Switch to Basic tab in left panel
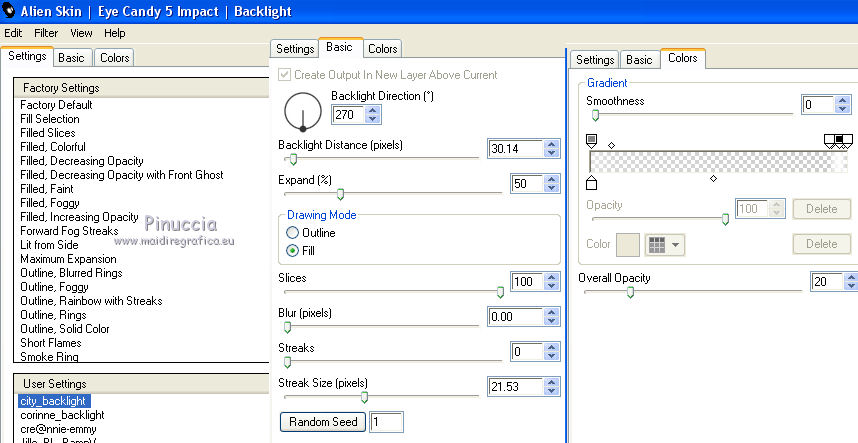Screen dimensions: 858x443 point(72,57)
